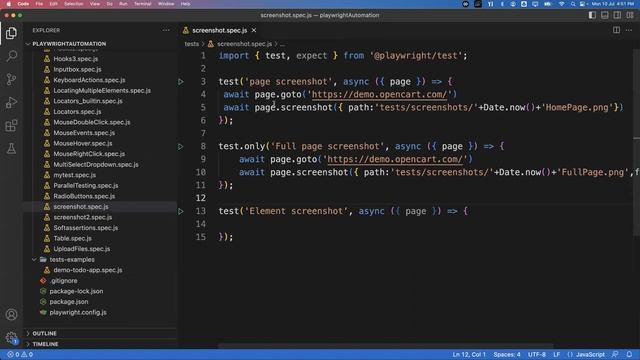Open screenshot2.spec.js in explorer
The image size is (640, 360).
pyautogui.click(x=82, y=217)
